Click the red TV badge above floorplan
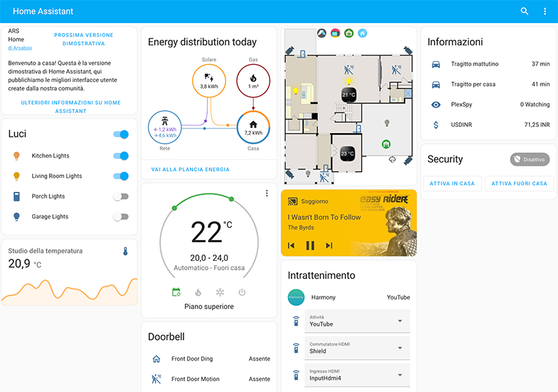Screen dimensions: 558x392 coord(335,33)
